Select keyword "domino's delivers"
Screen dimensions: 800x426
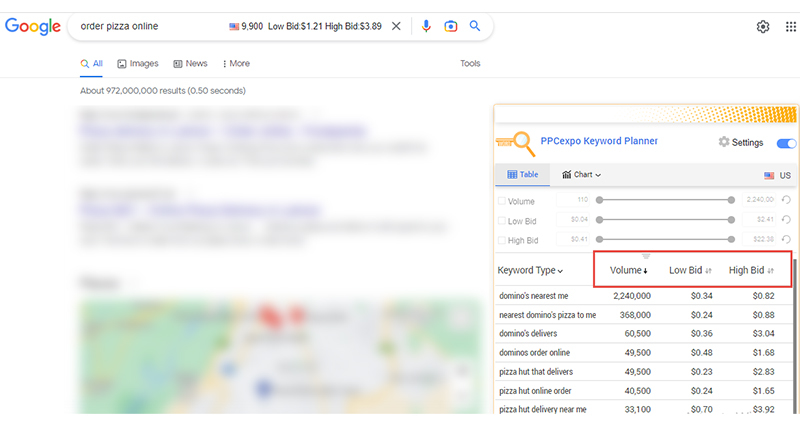tap(528, 334)
